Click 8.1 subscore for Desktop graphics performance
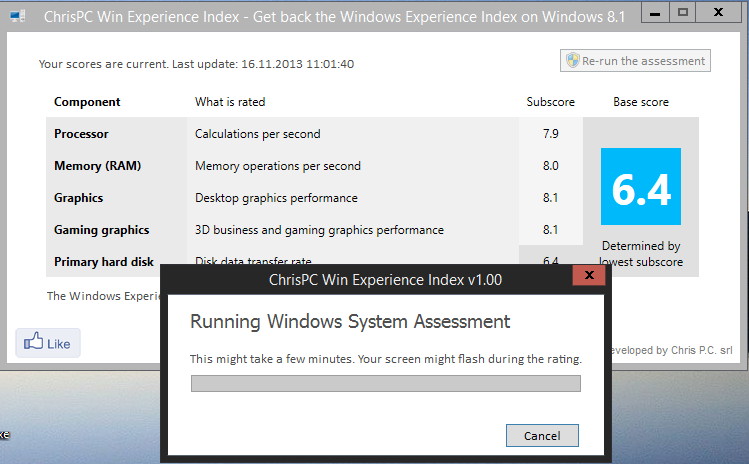The height and width of the screenshot is (464, 749). coord(550,197)
